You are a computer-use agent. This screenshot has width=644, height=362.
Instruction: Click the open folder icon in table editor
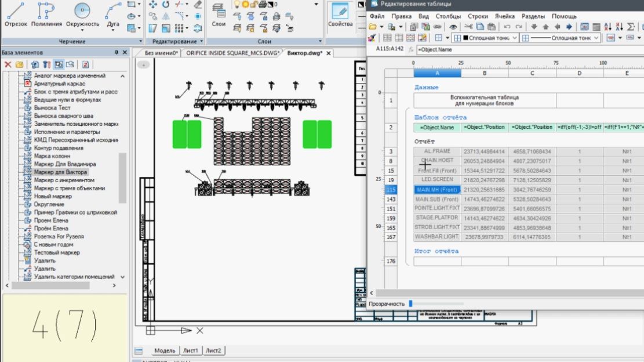point(373,27)
